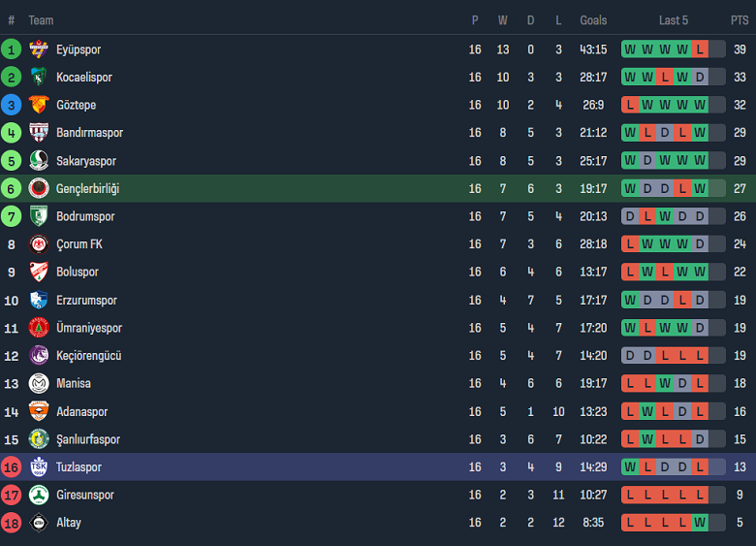Viewport: 756px width, 546px height.
Task: Click position badge number 1
Action: click(x=12, y=49)
